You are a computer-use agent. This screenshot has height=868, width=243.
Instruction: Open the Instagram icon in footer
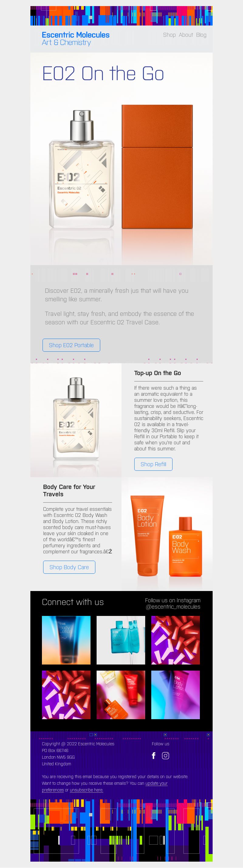coord(166,756)
